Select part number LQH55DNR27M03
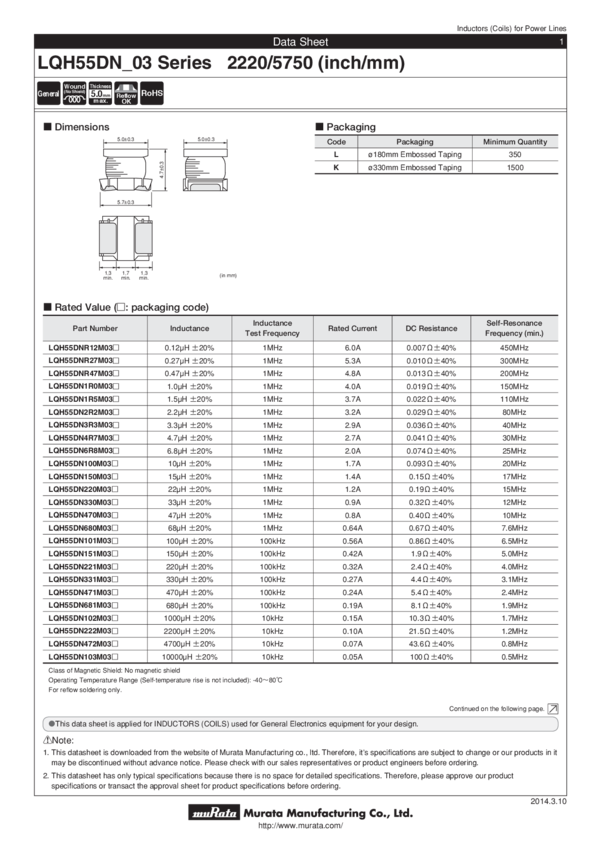The height and width of the screenshot is (850, 601). click(83, 360)
